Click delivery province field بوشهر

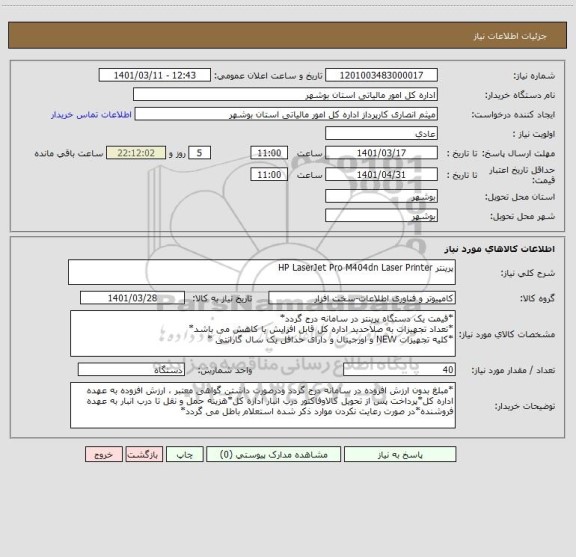[x=381, y=197]
